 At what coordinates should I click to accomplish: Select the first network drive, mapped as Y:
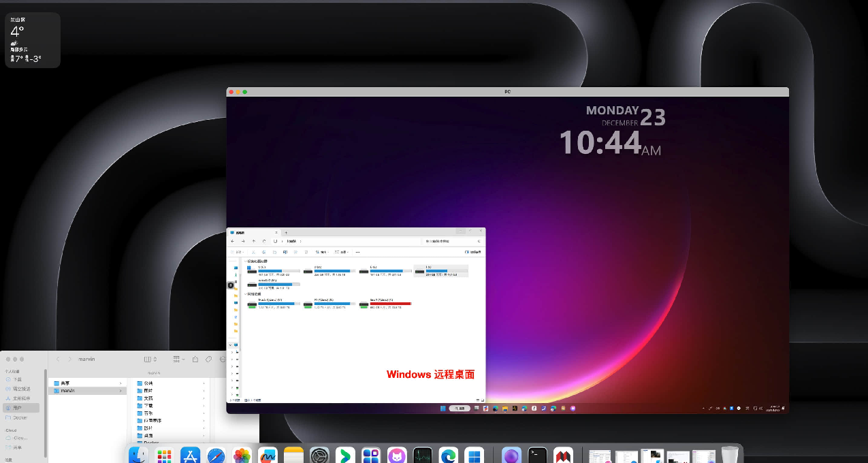coord(274,303)
